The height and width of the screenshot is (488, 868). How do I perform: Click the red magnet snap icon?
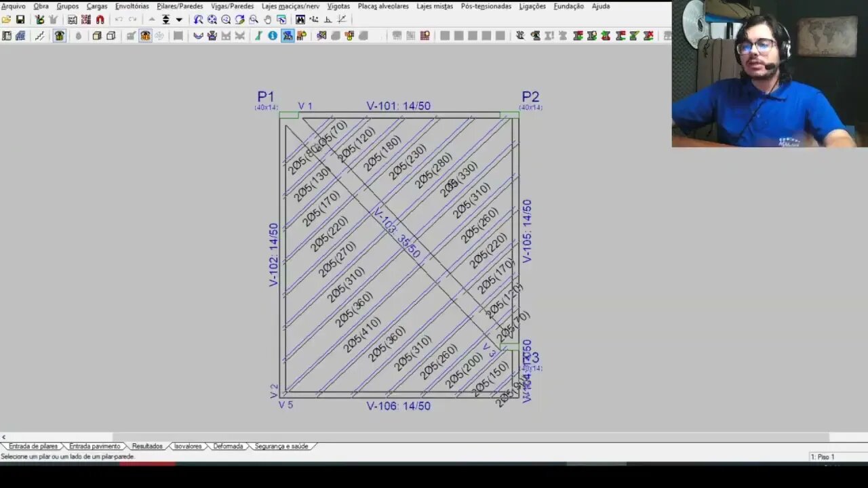100,20
